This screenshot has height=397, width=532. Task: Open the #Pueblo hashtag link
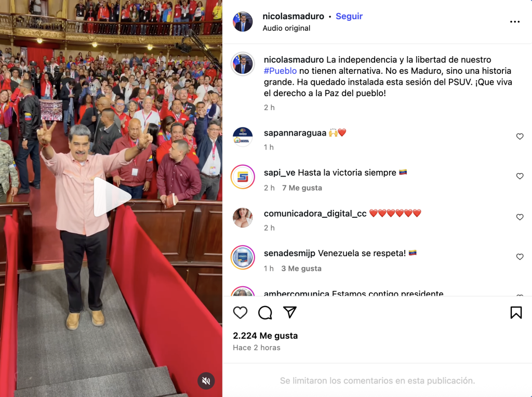tap(280, 71)
